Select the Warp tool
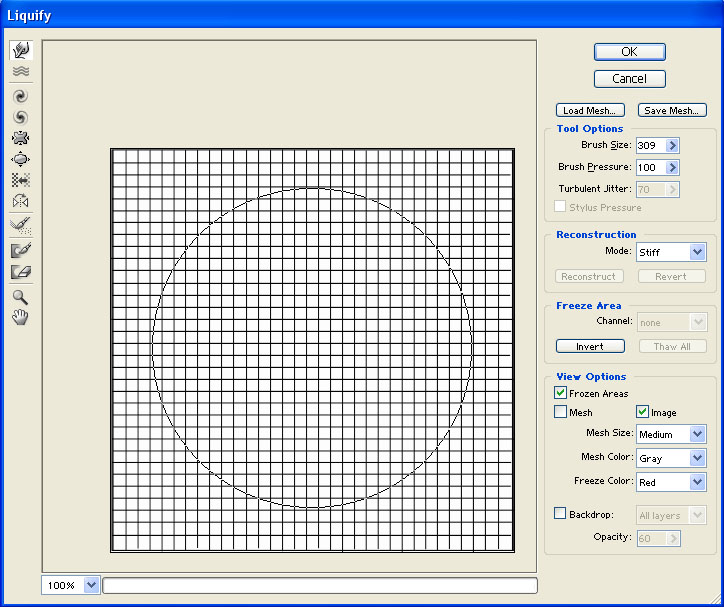 click(x=20, y=50)
